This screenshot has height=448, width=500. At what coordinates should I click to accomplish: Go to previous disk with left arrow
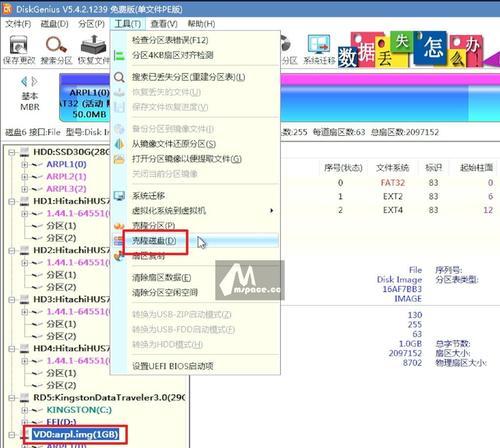click(x=24, y=81)
